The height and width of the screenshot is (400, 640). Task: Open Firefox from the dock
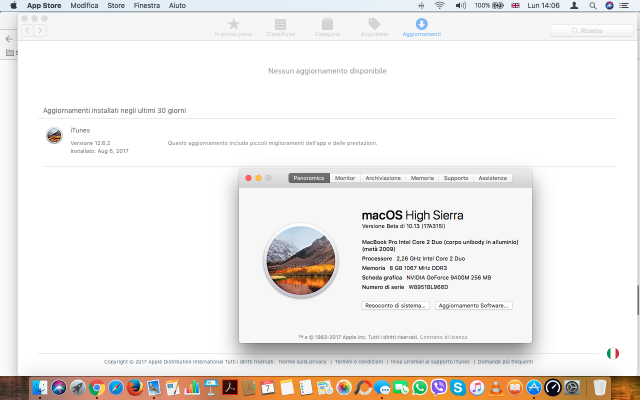135,387
